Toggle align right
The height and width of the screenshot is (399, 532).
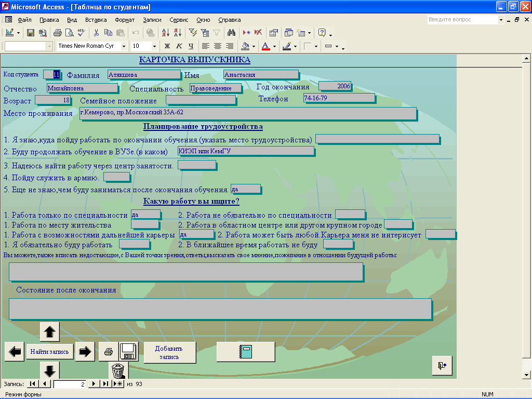click(230, 46)
